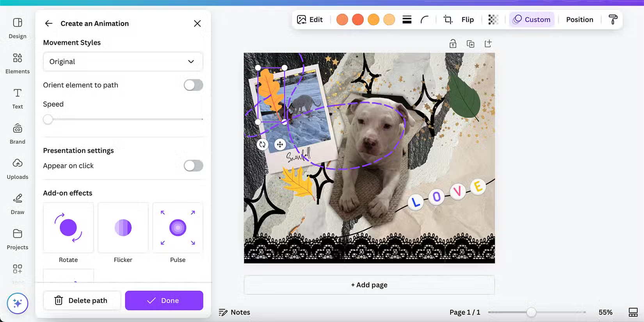Screen dimensions: 644x322
Task: Click the rotate handle on leaf element
Action: click(262, 144)
